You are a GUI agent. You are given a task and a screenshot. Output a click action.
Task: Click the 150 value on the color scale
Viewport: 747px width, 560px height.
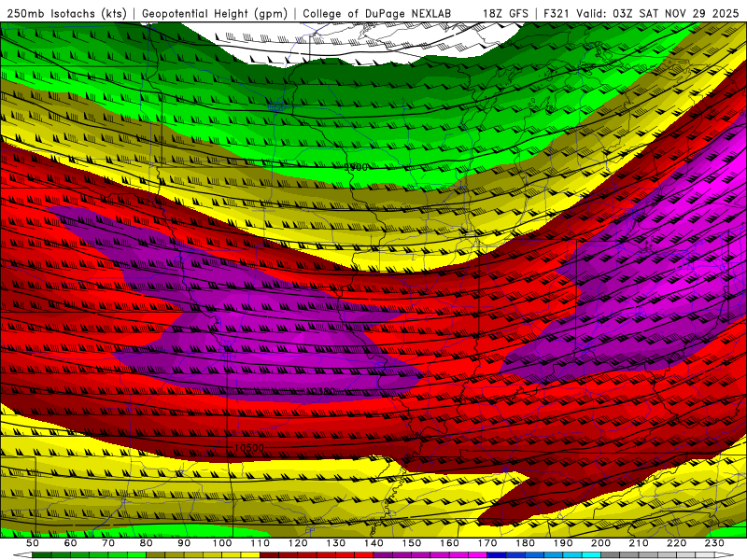(412, 543)
